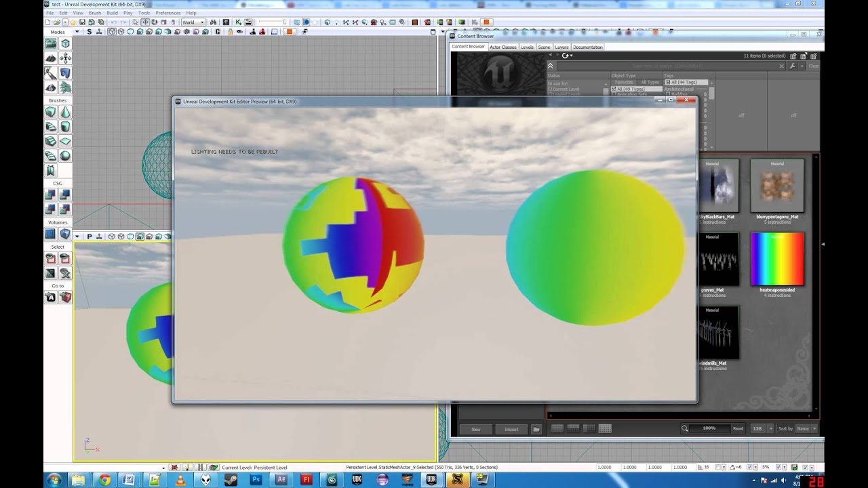
Task: Click refresh arrow icon in Content Browser
Action: (x=565, y=56)
